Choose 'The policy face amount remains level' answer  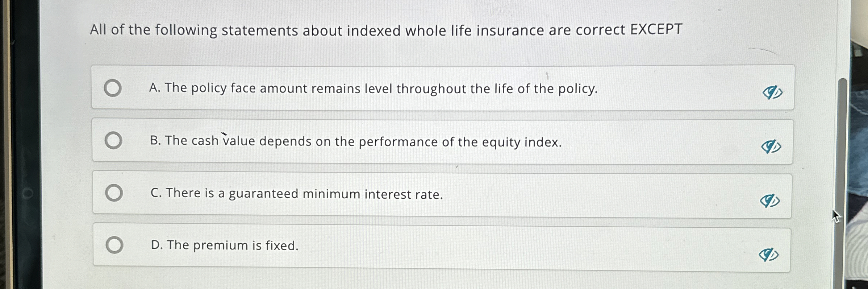(337, 88)
